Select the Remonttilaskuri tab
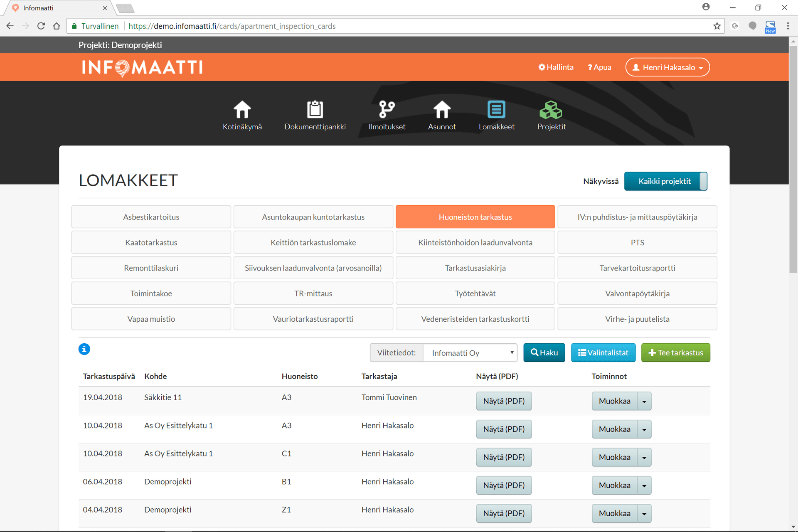Screen dimensions: 798x532 151,268
